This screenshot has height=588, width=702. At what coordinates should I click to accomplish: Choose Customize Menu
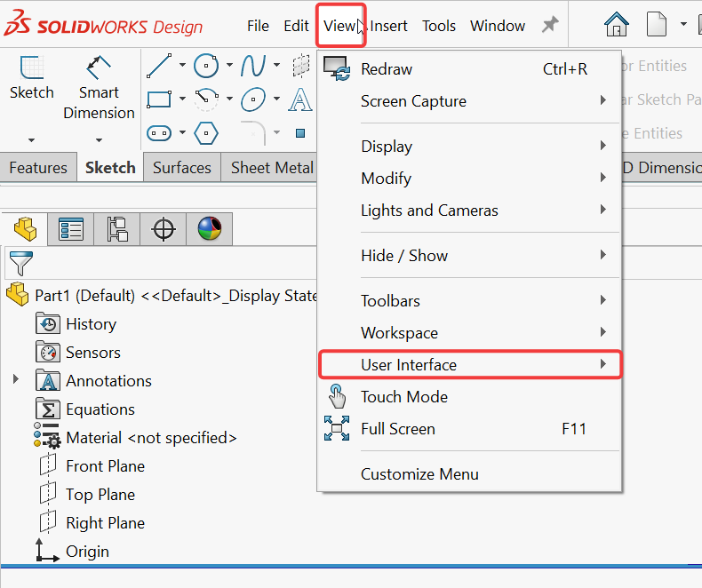point(469,474)
